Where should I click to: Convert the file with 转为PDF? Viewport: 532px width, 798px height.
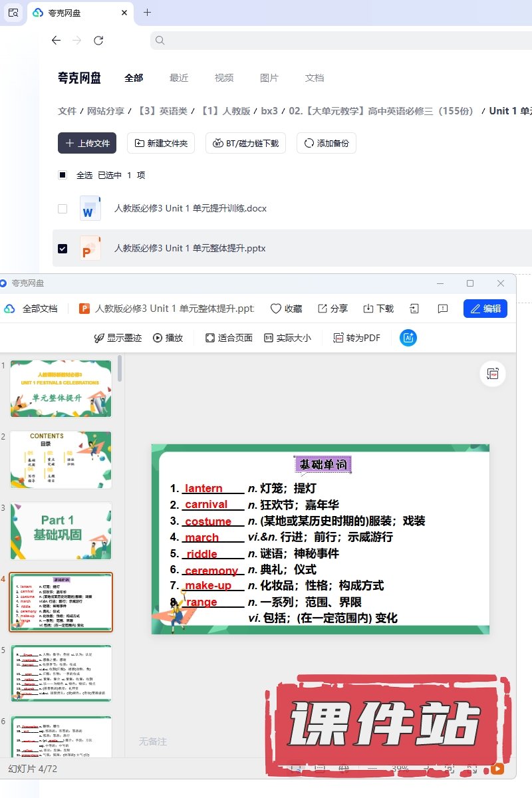357,338
